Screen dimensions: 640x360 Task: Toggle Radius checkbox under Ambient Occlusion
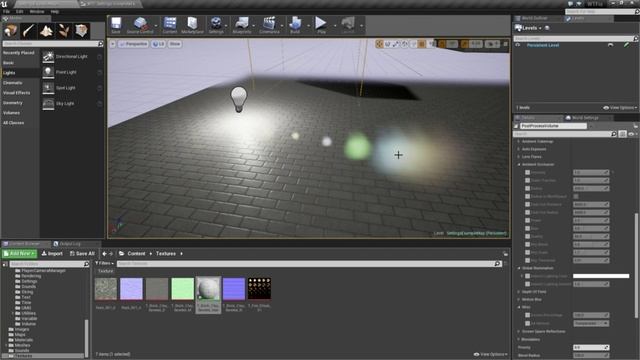(527, 189)
